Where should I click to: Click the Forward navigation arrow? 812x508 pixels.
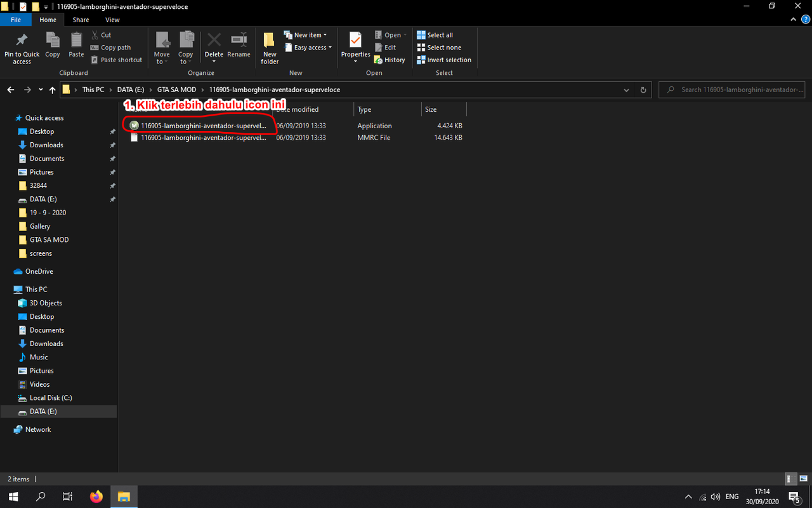point(27,90)
